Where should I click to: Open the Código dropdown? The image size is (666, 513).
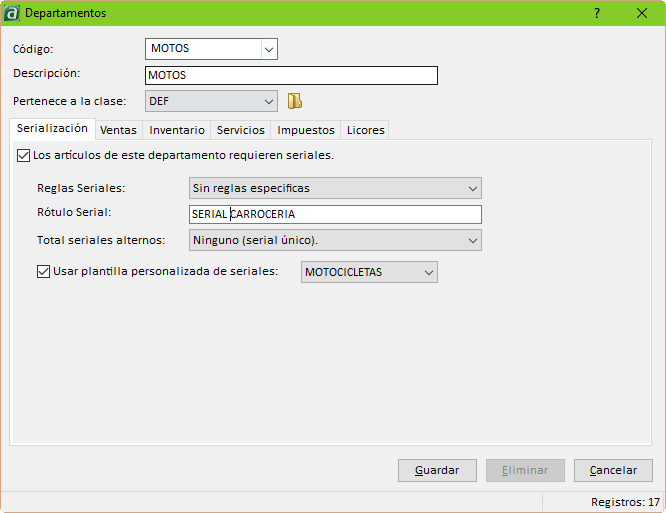tap(268, 49)
